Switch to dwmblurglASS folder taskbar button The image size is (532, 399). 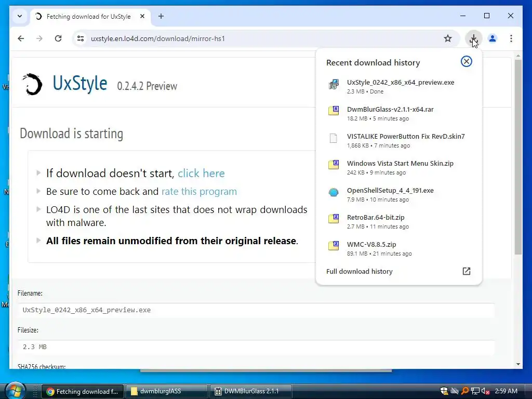coord(166,391)
